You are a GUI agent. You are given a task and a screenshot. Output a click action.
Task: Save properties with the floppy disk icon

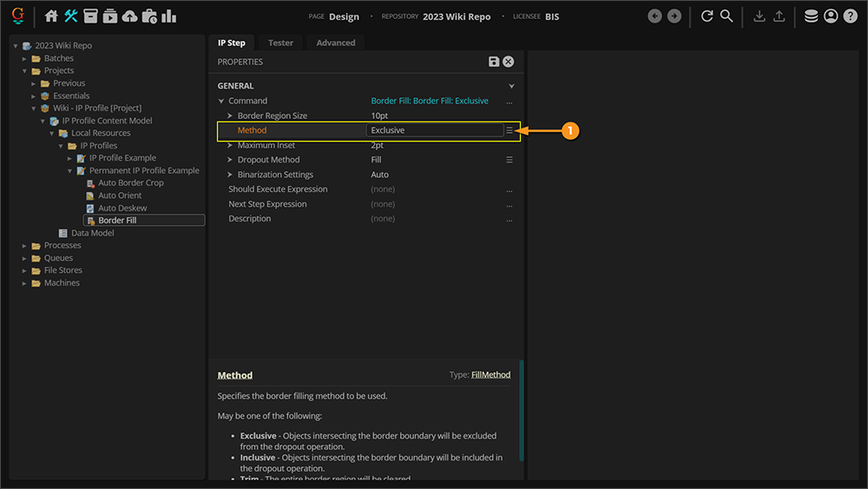point(494,62)
